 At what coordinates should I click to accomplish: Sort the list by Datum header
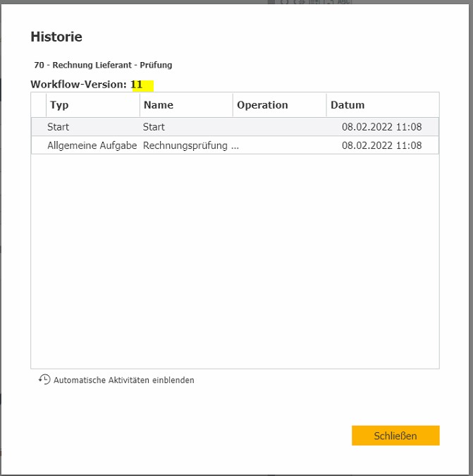click(x=348, y=105)
